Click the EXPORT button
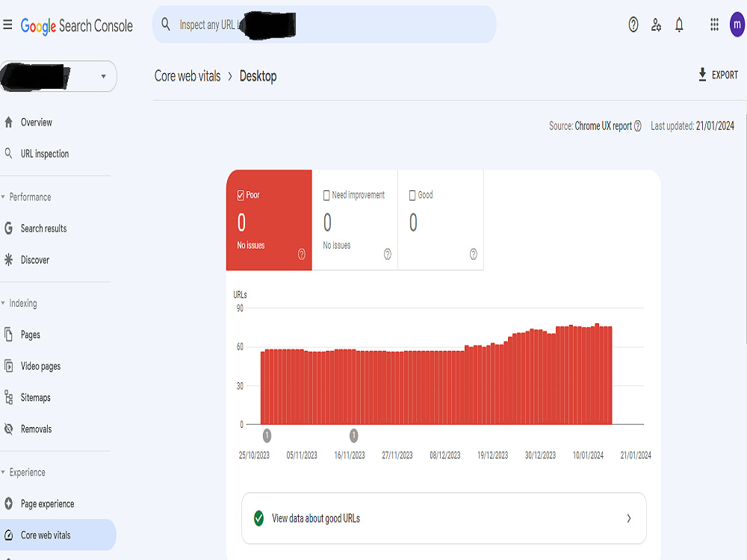This screenshot has width=747, height=560. pyautogui.click(x=718, y=75)
